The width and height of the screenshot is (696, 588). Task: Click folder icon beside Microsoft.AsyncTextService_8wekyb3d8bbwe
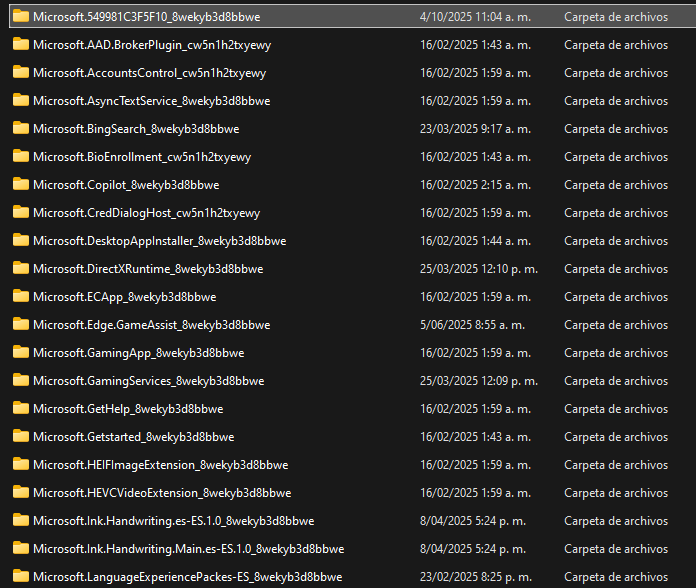coord(20,100)
